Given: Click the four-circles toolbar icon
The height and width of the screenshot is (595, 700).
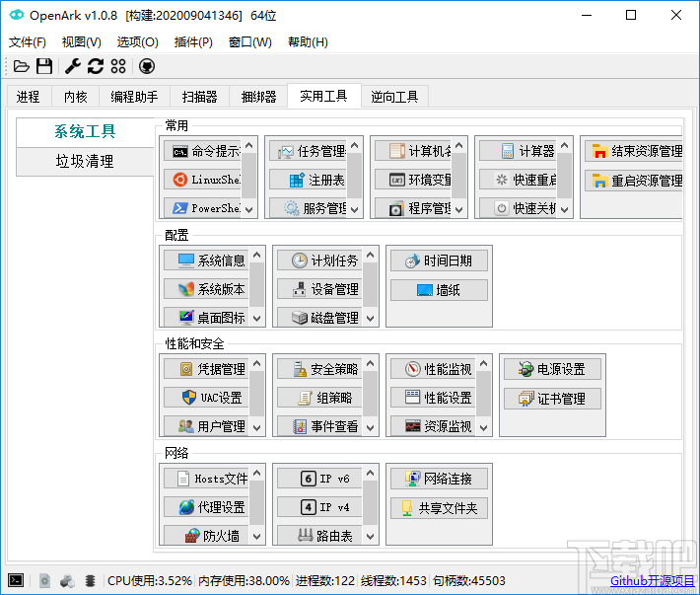Looking at the screenshot, I should (x=118, y=66).
